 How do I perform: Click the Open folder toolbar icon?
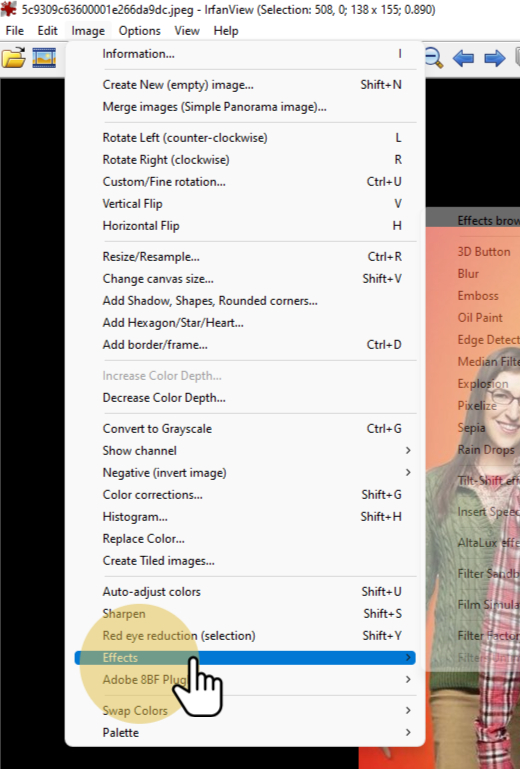(x=13, y=58)
